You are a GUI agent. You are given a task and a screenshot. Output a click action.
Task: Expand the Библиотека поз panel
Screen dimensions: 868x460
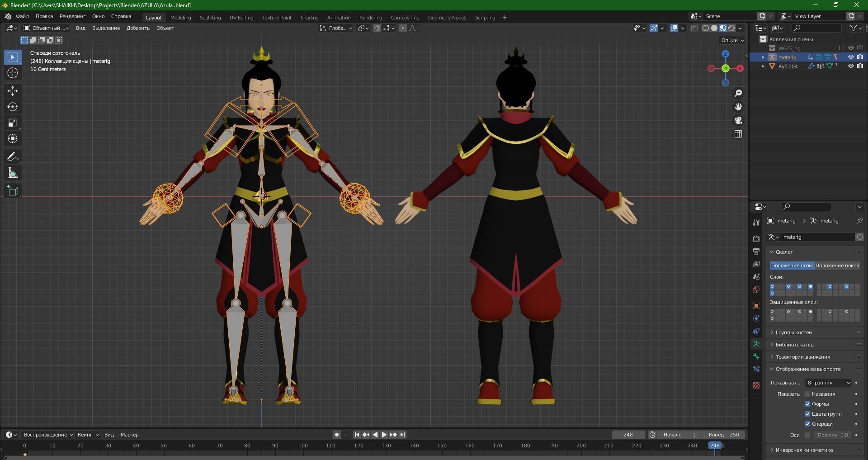pyautogui.click(x=815, y=345)
